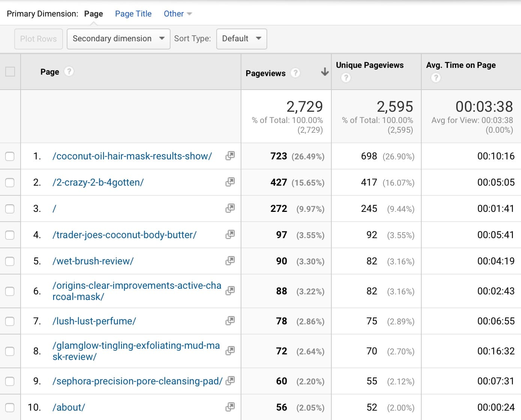This screenshot has height=420, width=521.
Task: Open the Sort Type Default dropdown
Action: click(242, 39)
